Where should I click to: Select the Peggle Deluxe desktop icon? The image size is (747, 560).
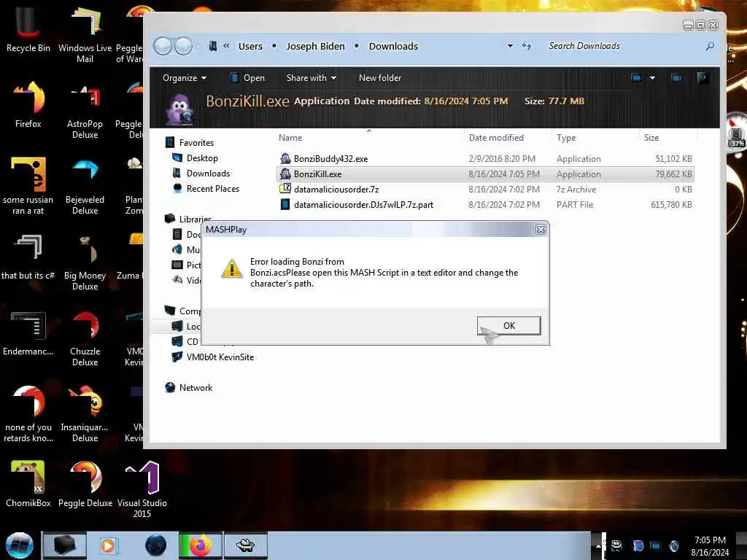click(x=85, y=484)
